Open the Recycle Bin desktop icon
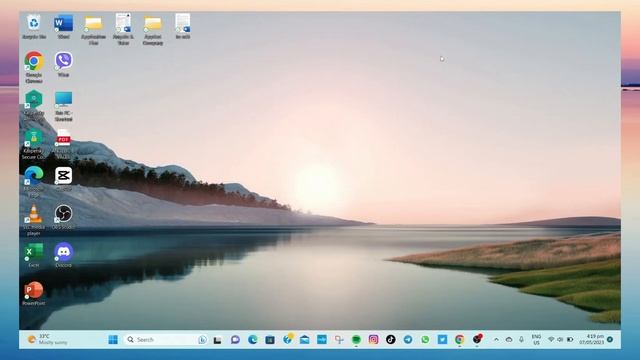 (34, 26)
